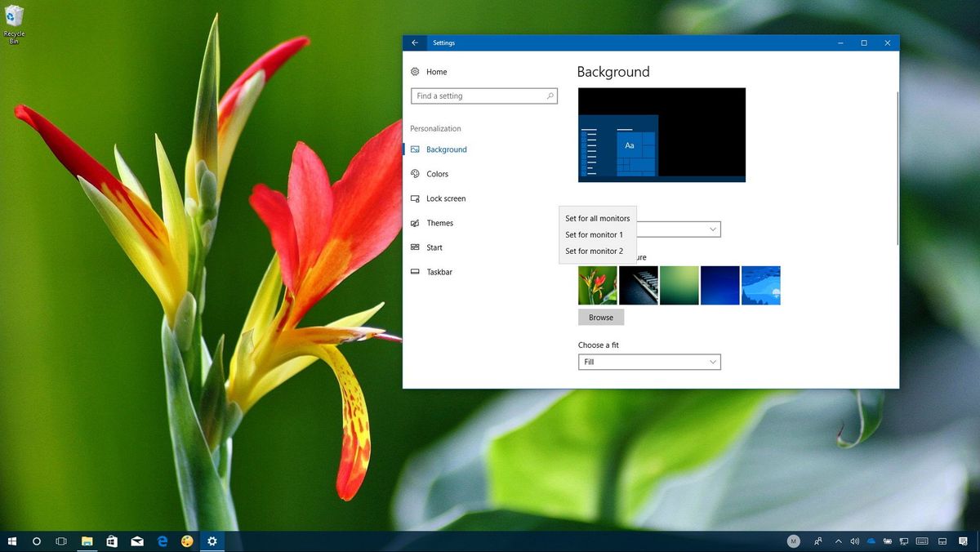Open Microsoft Edge from the taskbar
980x552 pixels.
(163, 541)
